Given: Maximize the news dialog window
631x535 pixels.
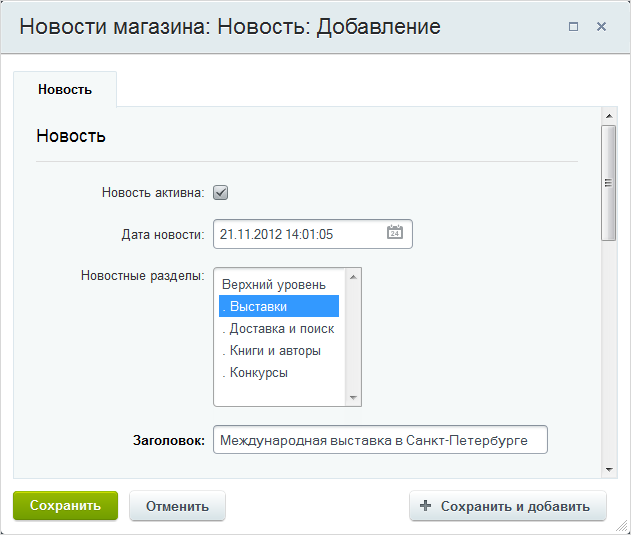Looking at the screenshot, I should 573,27.
